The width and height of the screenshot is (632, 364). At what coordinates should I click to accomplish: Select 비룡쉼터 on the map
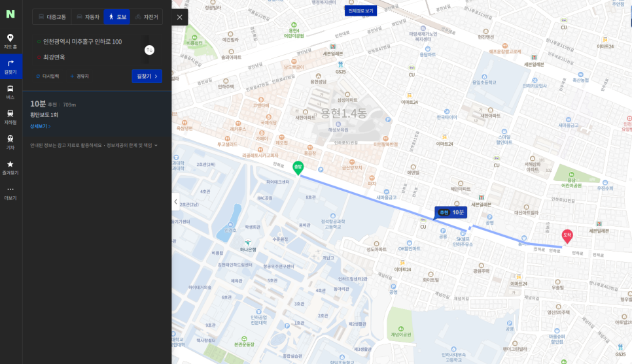[x=194, y=37]
